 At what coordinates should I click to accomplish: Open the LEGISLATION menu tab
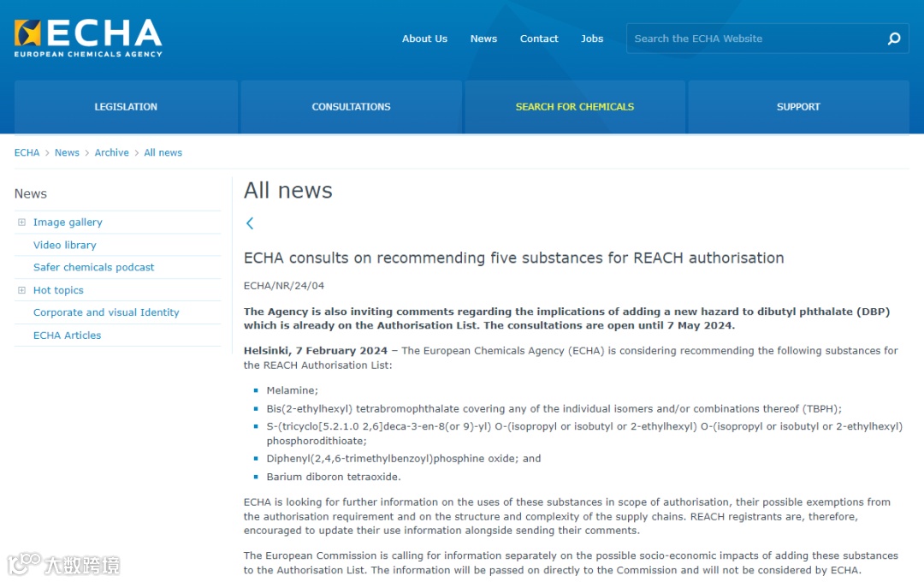click(x=126, y=107)
